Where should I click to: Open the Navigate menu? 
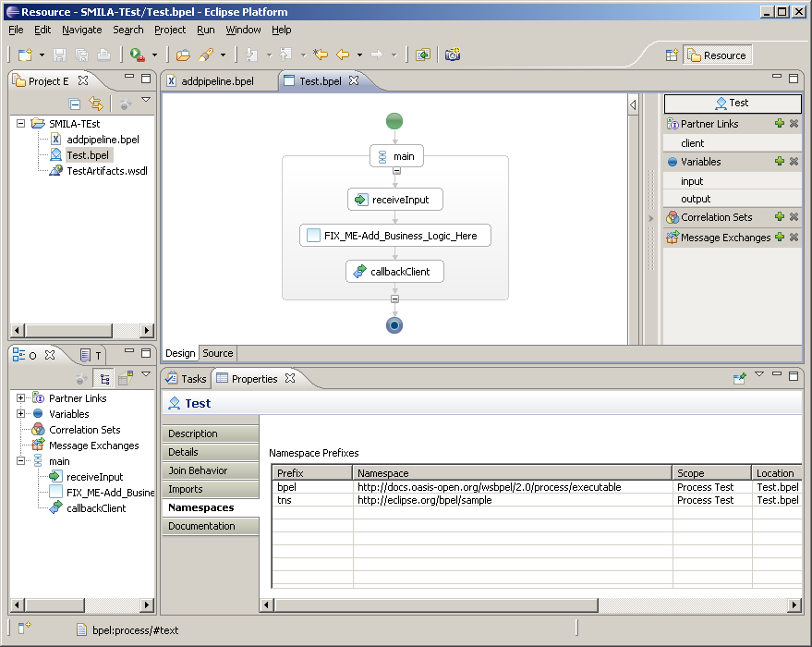(x=81, y=30)
